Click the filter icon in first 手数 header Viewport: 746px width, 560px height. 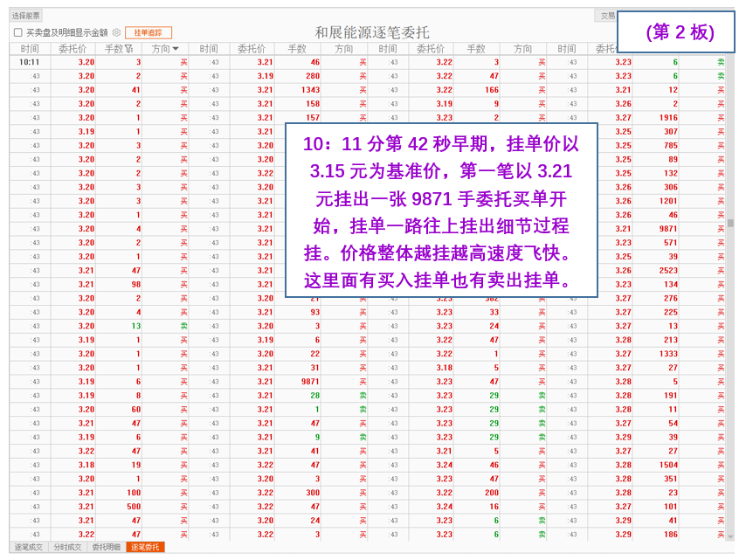click(x=129, y=49)
